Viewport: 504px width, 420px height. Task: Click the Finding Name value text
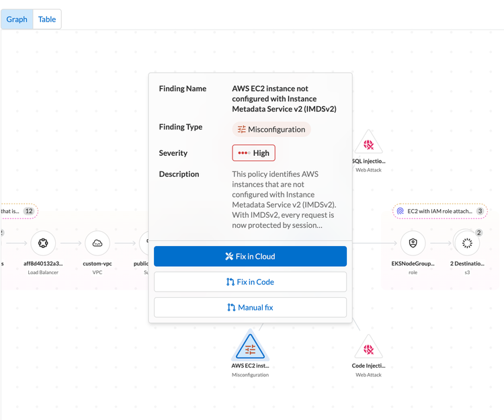284,99
